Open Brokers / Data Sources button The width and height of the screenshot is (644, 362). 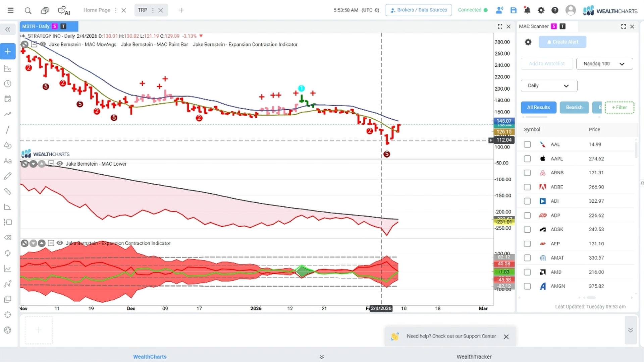click(x=418, y=10)
